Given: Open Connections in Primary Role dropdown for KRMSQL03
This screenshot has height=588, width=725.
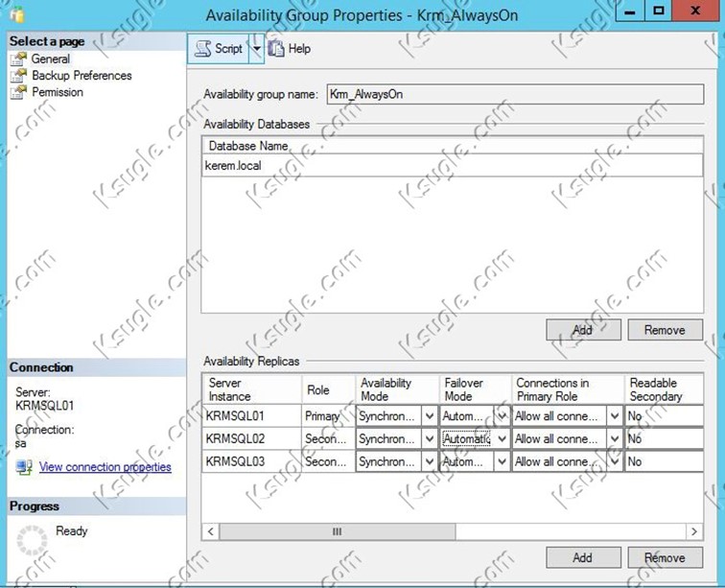Looking at the screenshot, I should 615,461.
